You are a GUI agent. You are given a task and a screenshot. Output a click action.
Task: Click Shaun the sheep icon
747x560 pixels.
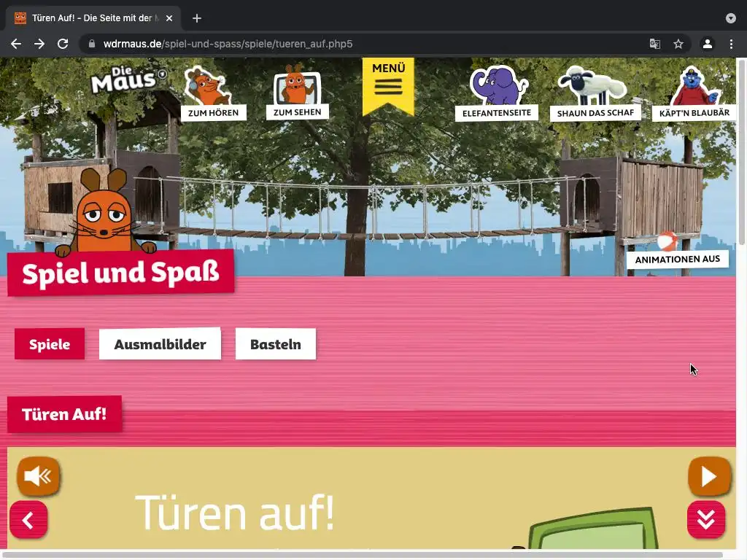tap(591, 86)
